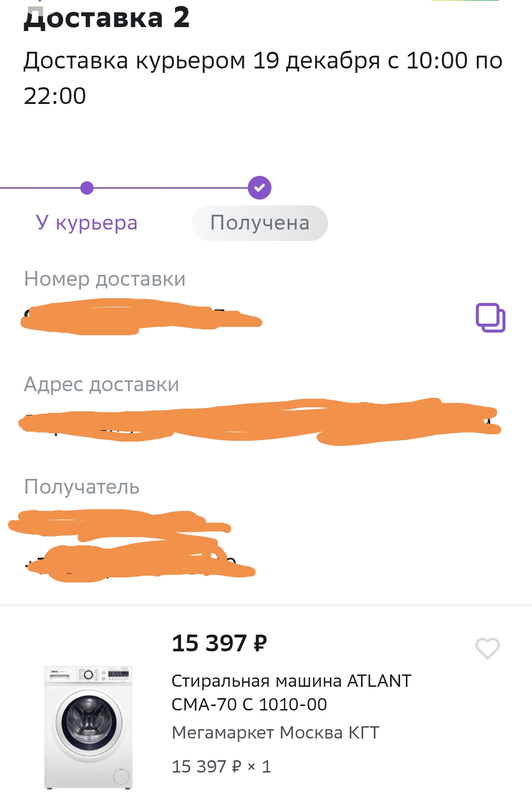Open Стиральная машина ATLANT СМА-70 product title
532x808 pixels.
(x=291, y=692)
